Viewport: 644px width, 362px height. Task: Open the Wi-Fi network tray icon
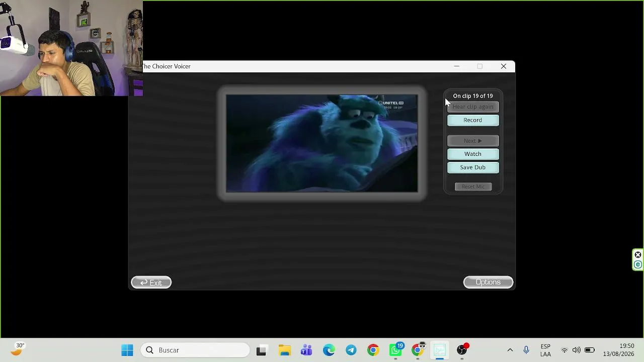565,350
